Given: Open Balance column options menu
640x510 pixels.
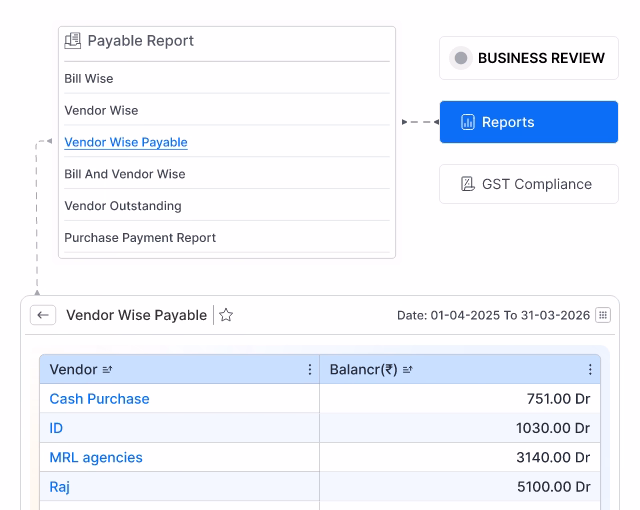Looking at the screenshot, I should (x=590, y=370).
